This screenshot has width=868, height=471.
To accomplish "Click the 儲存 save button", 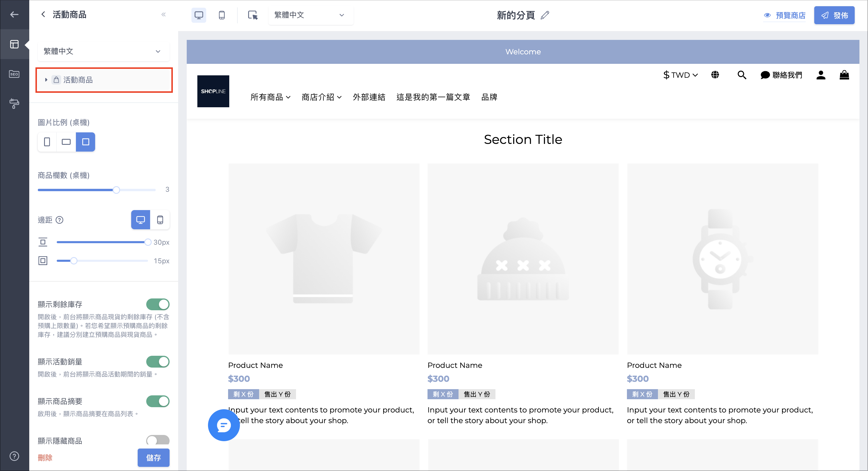I will (x=153, y=457).
